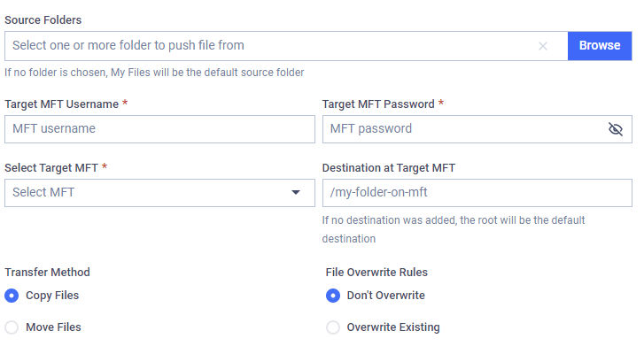Click the Target MFT Username label
Screen dimensions: 644x354
[61, 104]
